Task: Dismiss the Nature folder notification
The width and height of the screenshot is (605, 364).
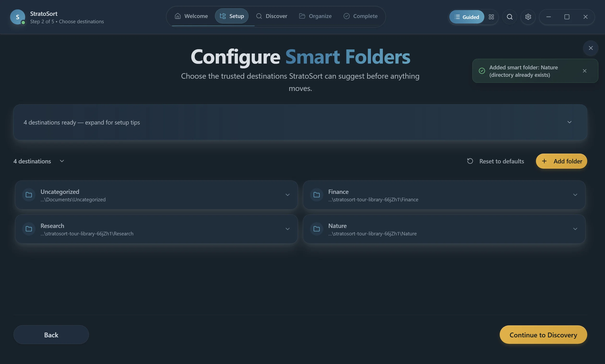Action: 585,71
